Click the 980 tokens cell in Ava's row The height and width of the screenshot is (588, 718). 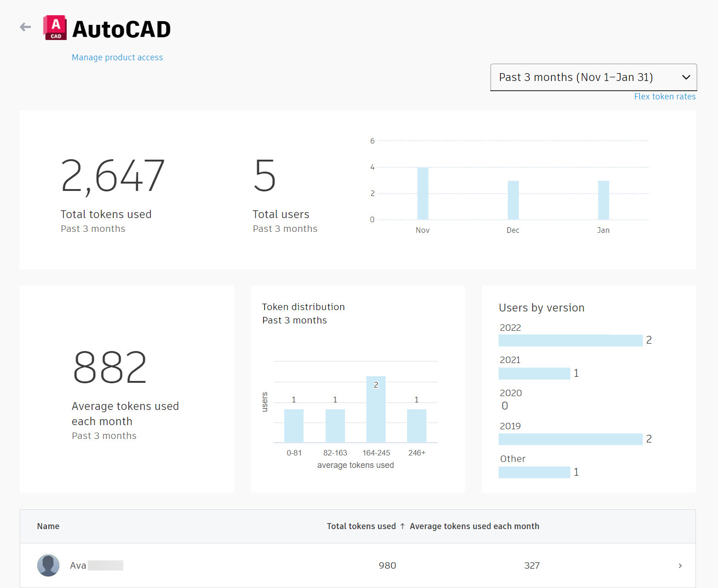[387, 565]
